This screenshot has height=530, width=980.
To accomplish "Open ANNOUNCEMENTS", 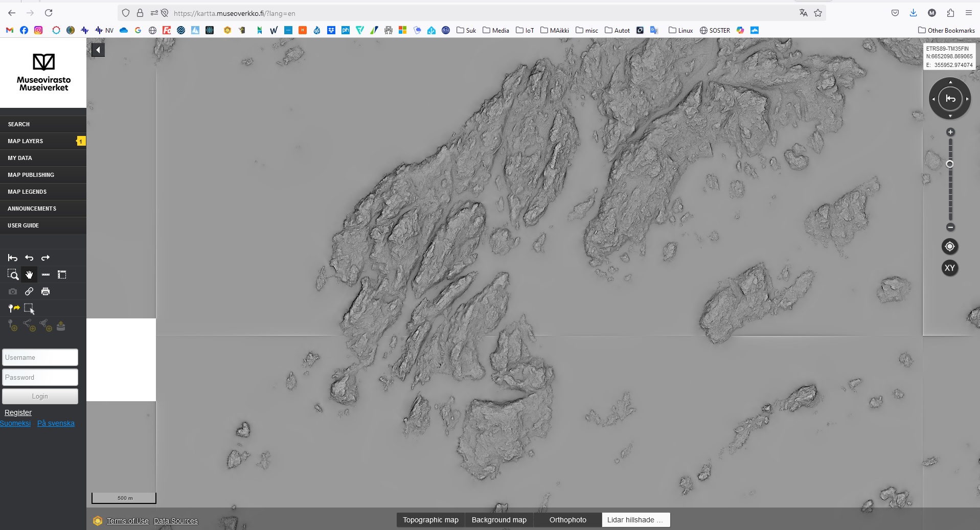I will coord(43,209).
